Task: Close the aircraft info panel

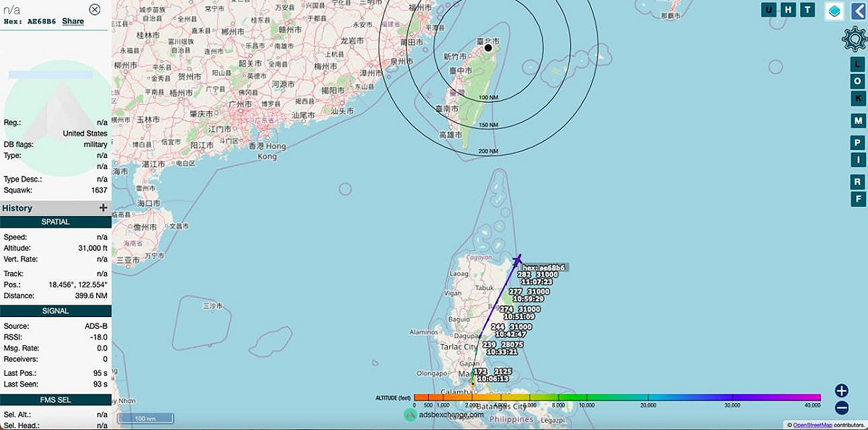Action: click(95, 9)
